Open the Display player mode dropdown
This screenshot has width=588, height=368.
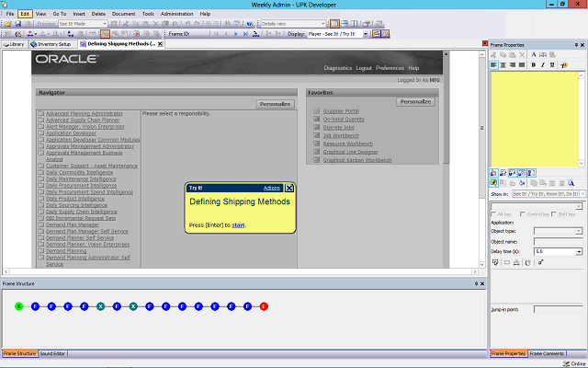pos(338,34)
